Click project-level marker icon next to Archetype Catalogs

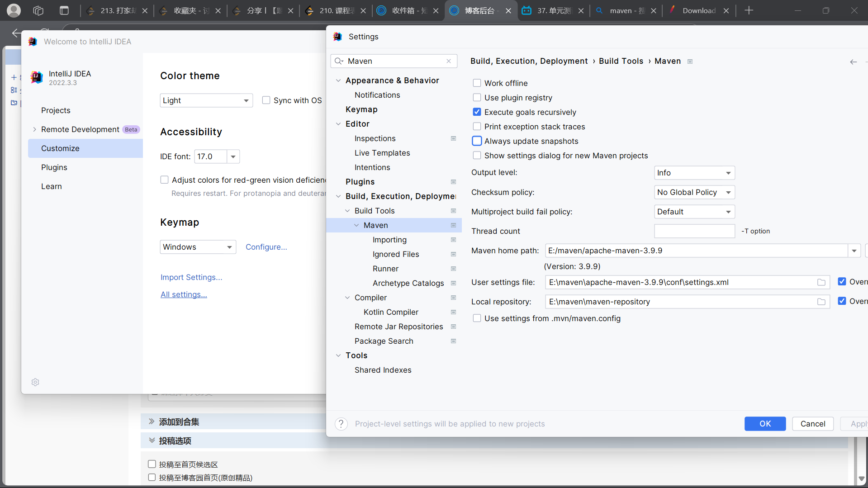coord(453,283)
